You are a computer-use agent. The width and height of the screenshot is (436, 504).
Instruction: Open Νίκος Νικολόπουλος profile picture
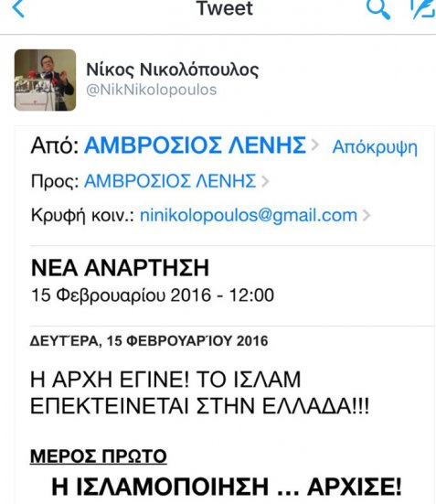click(x=46, y=80)
